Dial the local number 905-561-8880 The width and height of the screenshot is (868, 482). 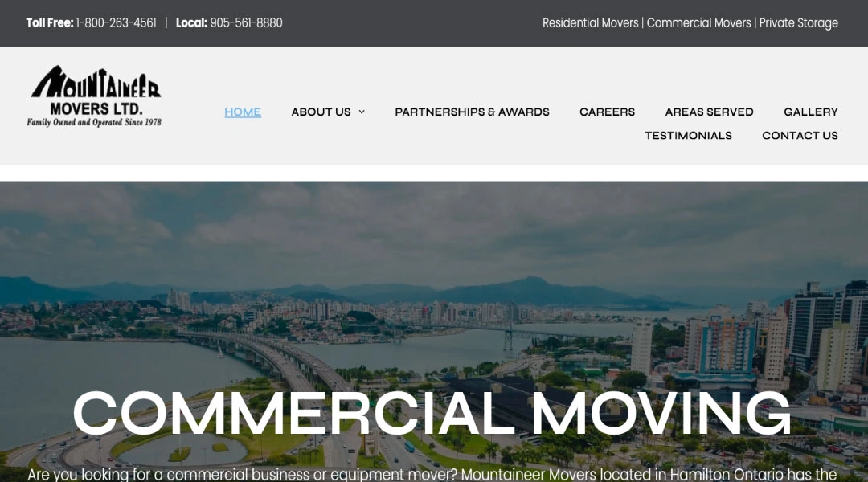click(x=246, y=22)
